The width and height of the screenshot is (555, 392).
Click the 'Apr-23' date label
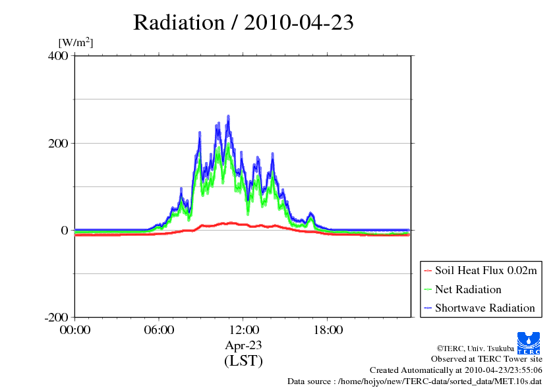(243, 345)
